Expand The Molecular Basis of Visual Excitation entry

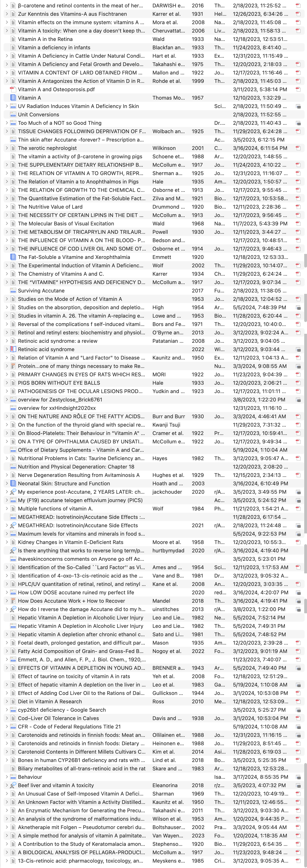[6, 223]
